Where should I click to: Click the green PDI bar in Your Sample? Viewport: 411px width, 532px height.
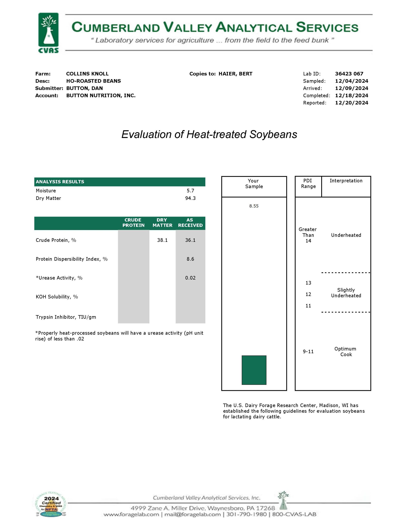pos(254,370)
